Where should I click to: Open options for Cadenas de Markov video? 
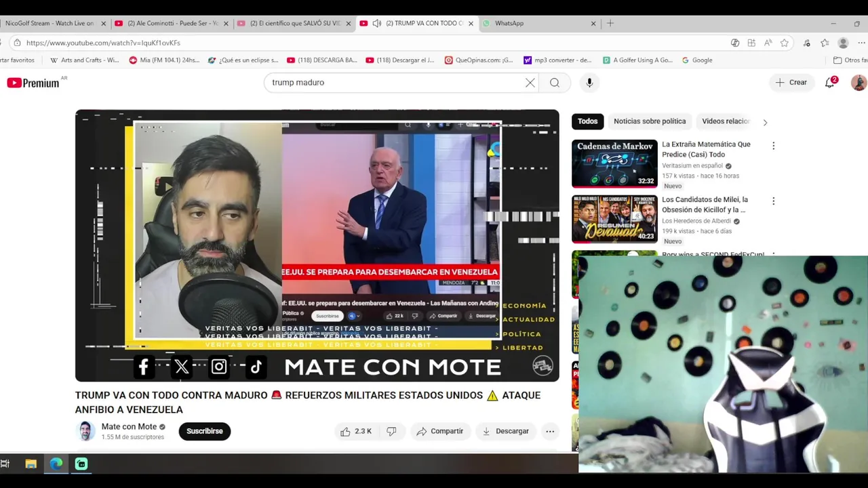coord(773,146)
